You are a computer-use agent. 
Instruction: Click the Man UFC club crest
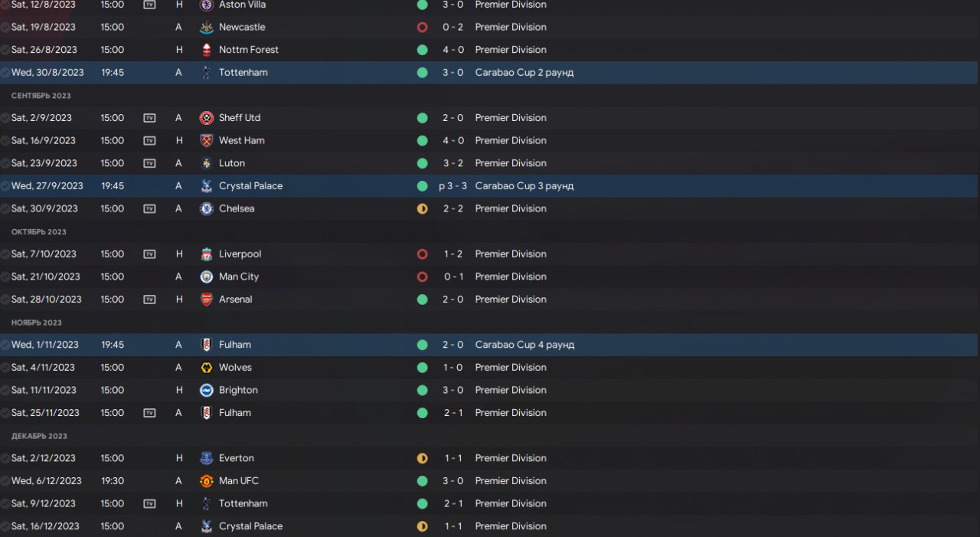[206, 481]
